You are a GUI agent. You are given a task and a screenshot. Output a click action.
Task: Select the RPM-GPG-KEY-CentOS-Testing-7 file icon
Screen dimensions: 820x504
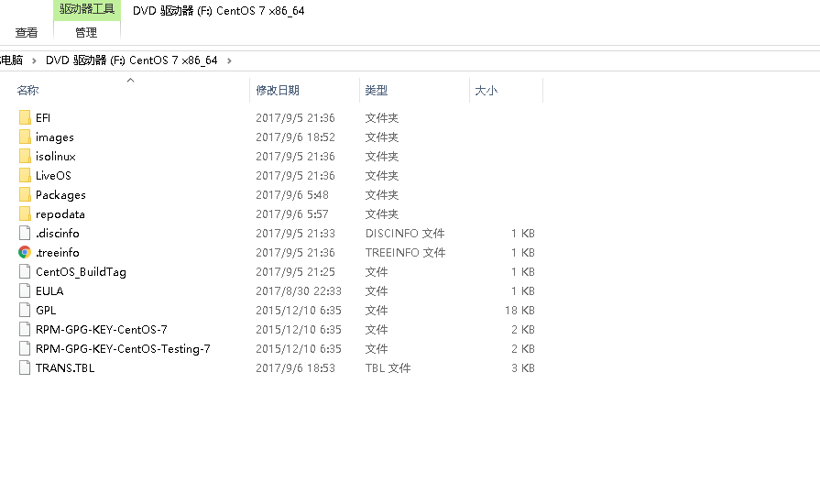[x=25, y=349]
